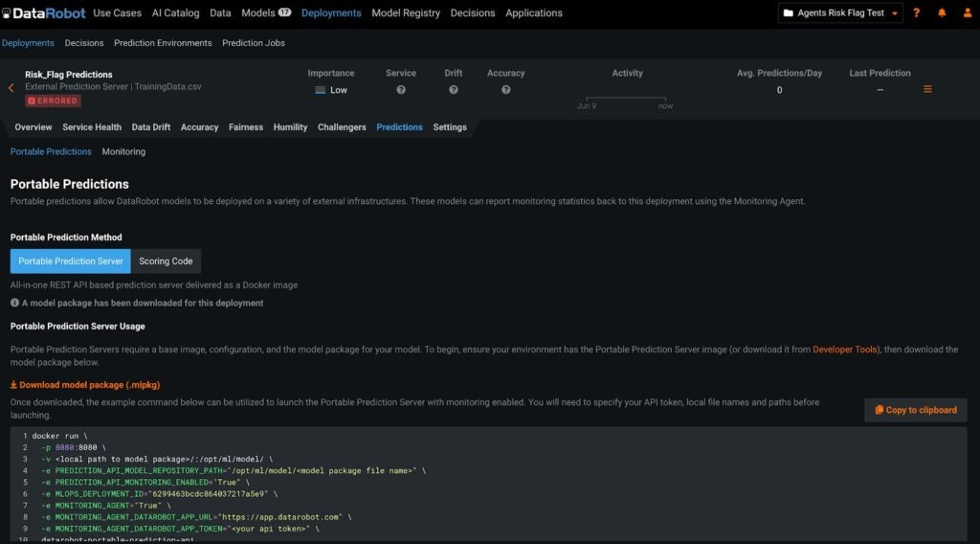
Task: Open the deployment actions hamburger menu
Action: [x=927, y=90]
